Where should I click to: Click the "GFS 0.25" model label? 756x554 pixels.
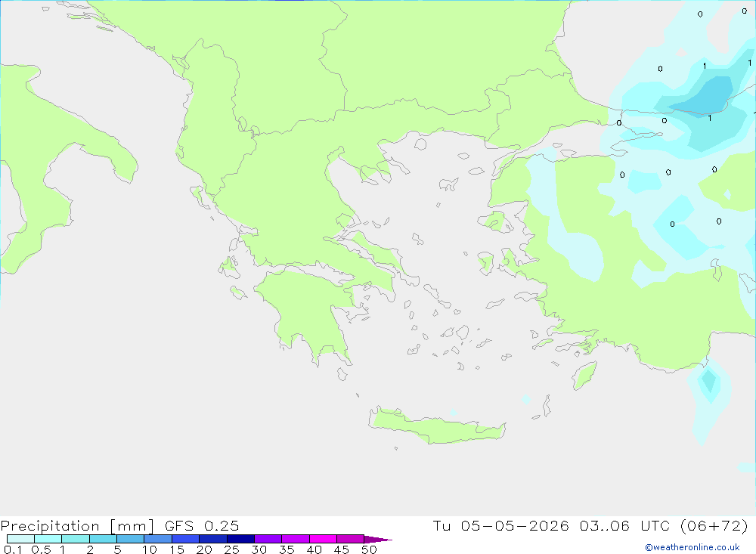(202, 525)
